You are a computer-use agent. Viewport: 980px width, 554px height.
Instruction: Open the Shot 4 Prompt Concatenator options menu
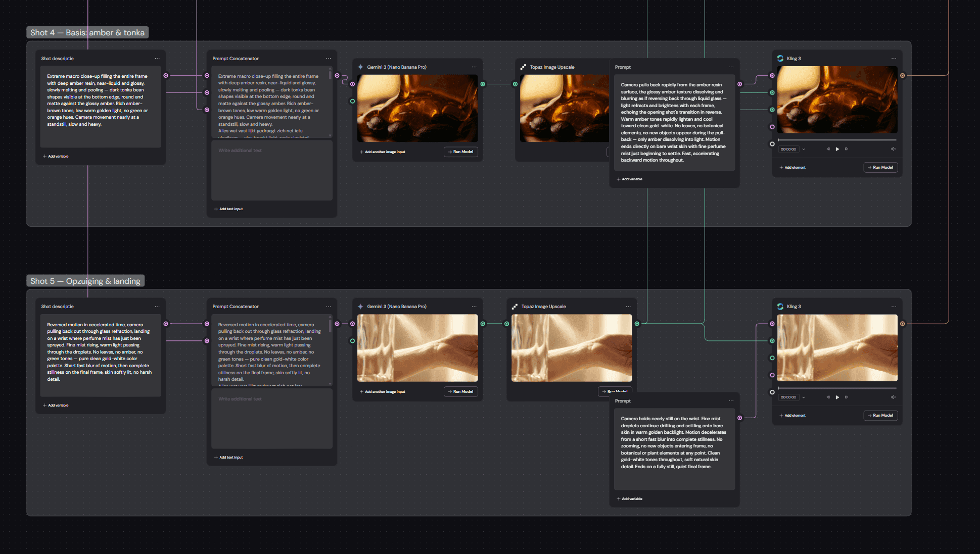click(329, 59)
